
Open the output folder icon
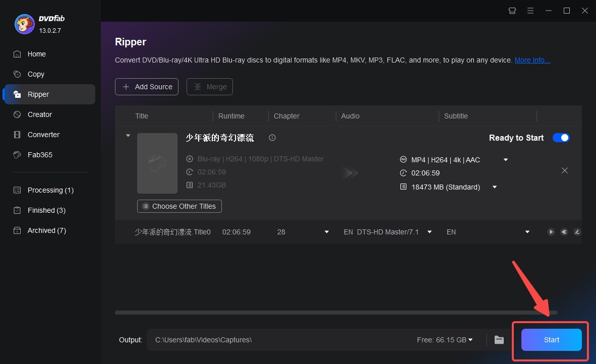click(499, 340)
